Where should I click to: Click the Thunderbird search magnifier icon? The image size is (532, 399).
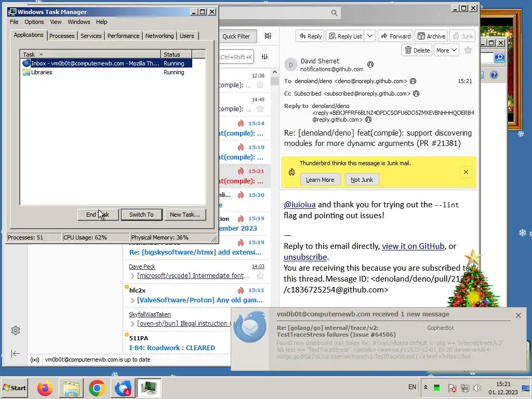pos(334,13)
